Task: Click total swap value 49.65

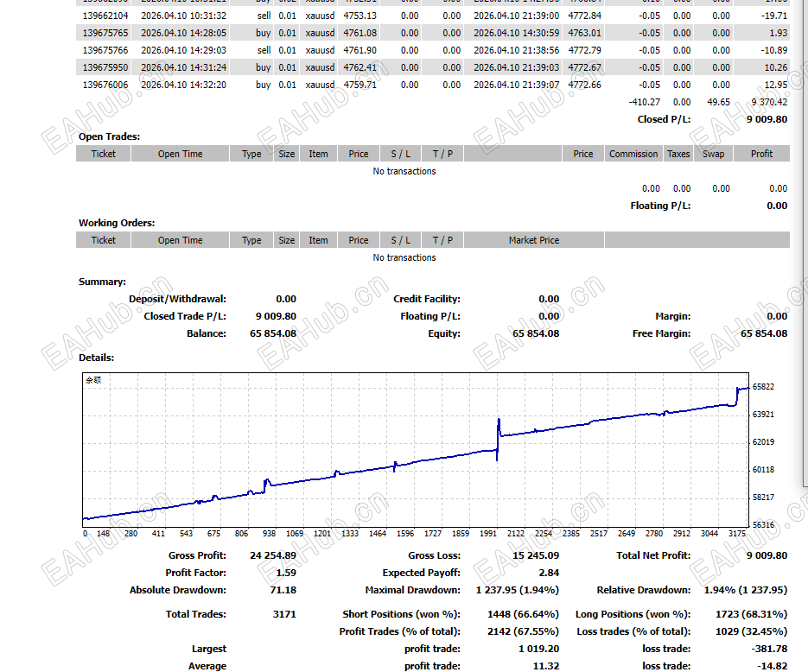Action: coord(718,102)
